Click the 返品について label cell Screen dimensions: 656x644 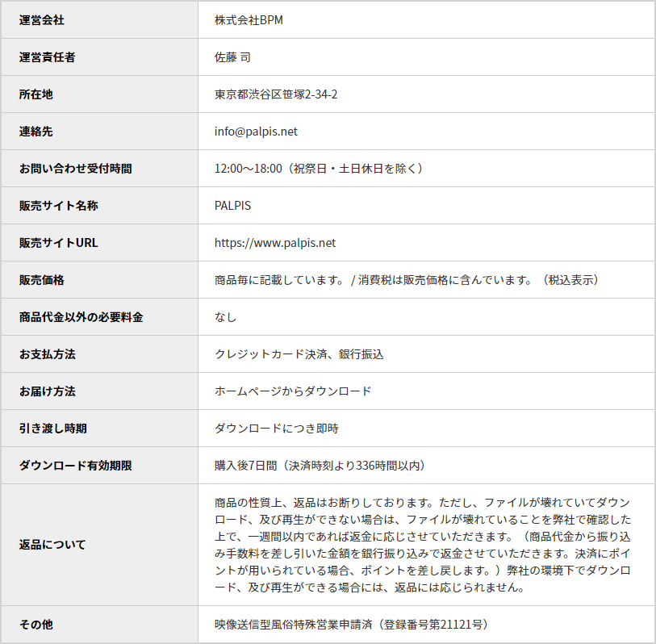coord(52,545)
